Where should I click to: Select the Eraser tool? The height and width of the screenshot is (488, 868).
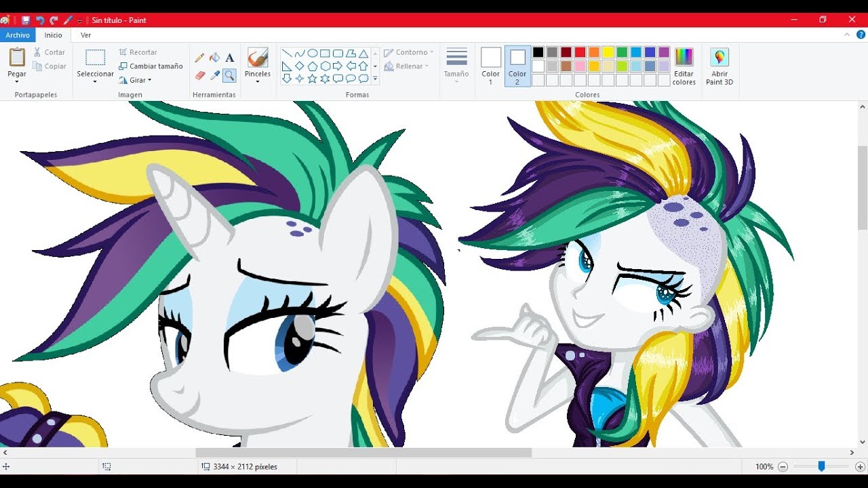[x=199, y=75]
